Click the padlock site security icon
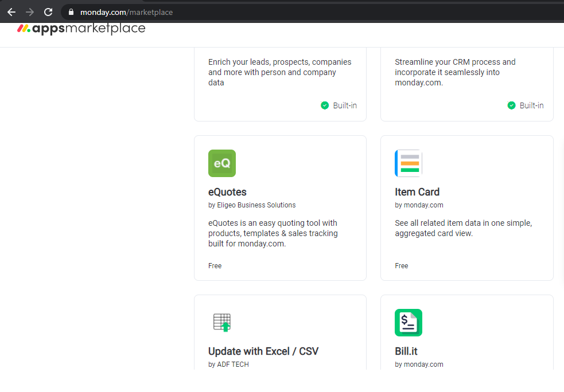Viewport: 564px width, 392px height. (71, 12)
